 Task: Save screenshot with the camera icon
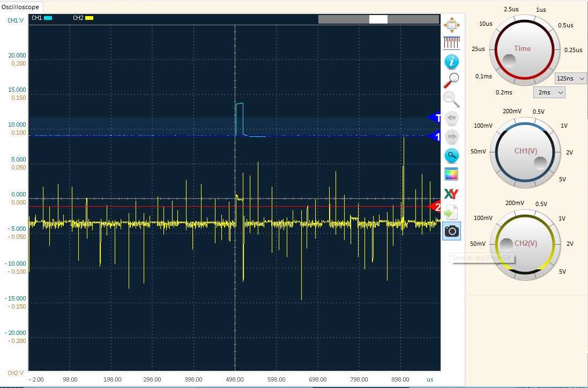[x=451, y=231]
